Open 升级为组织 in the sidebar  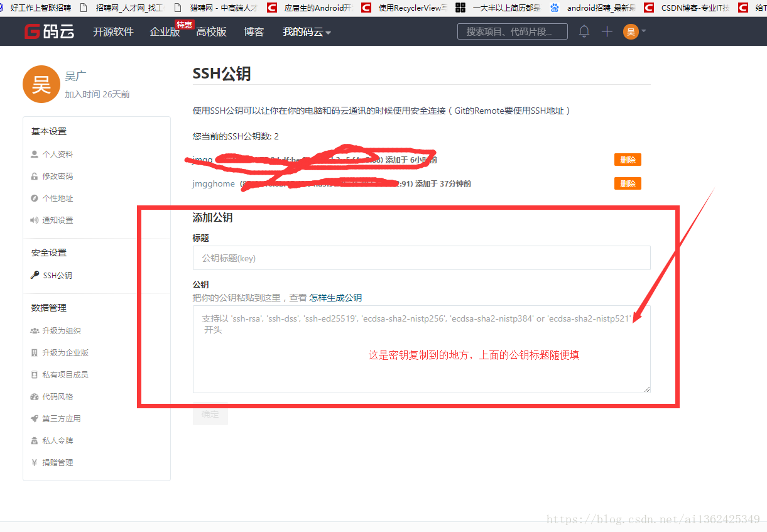click(62, 331)
